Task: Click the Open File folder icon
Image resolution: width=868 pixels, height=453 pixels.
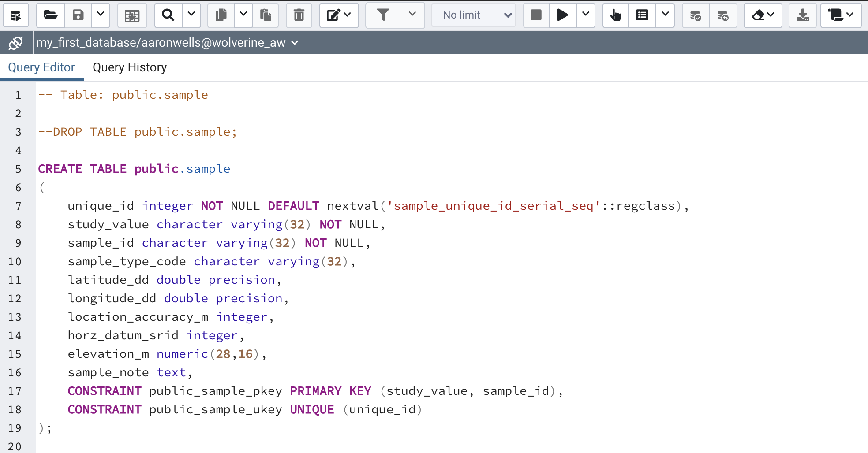Action: 51,15
